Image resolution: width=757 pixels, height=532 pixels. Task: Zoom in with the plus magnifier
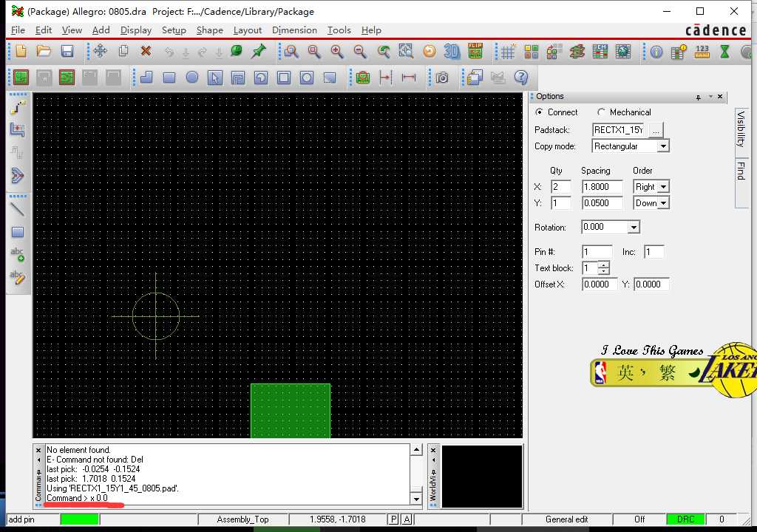[x=337, y=51]
